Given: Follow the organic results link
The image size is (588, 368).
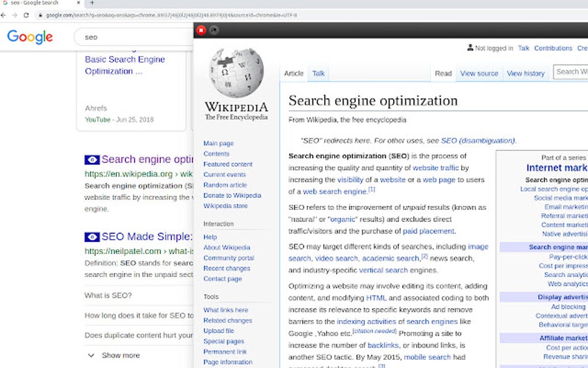Looking at the screenshot, I should click(342, 219).
